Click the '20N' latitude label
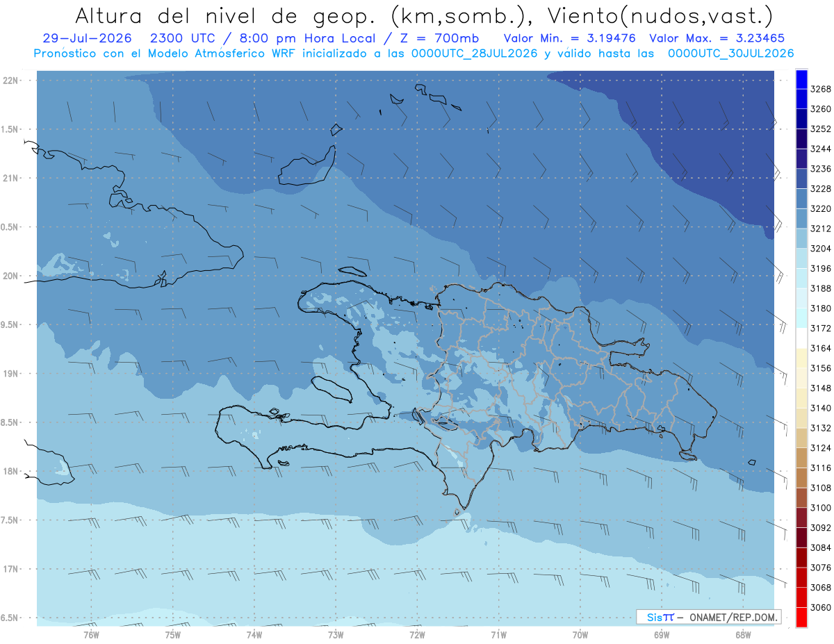The height and width of the screenshot is (644, 834). point(11,276)
